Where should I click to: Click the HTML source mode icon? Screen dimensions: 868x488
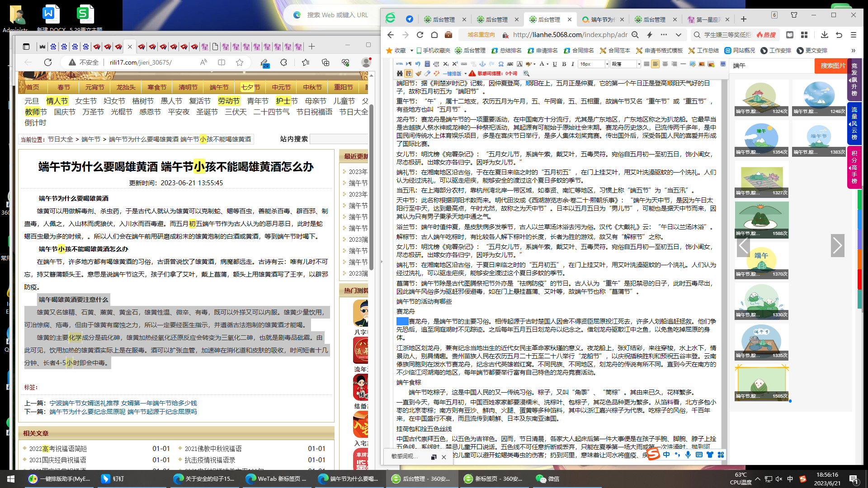coord(399,64)
